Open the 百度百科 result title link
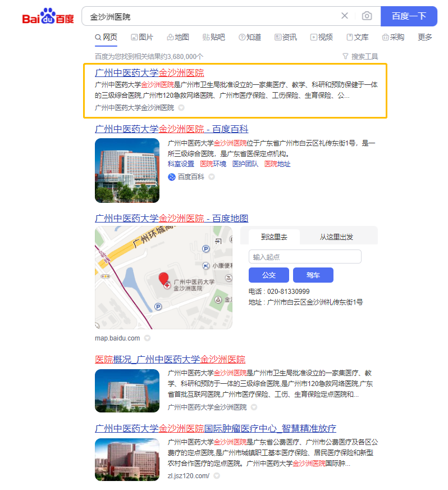448x490 pixels. [x=171, y=129]
